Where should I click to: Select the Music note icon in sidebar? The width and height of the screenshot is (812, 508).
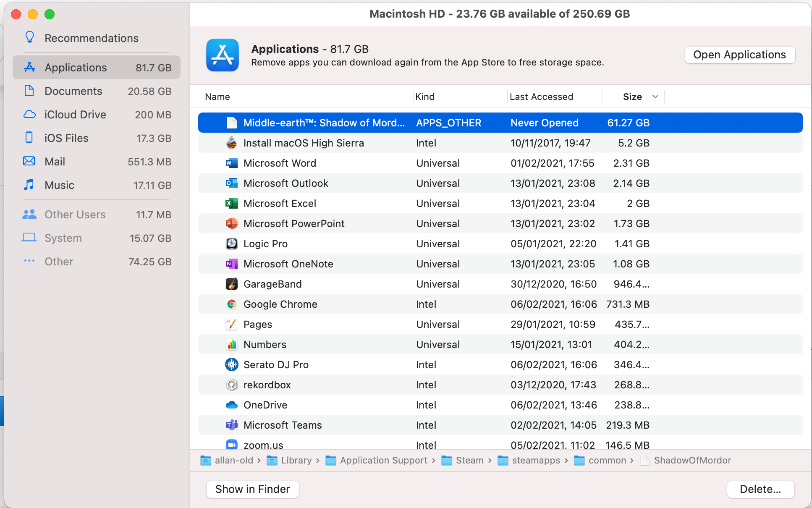click(x=29, y=185)
